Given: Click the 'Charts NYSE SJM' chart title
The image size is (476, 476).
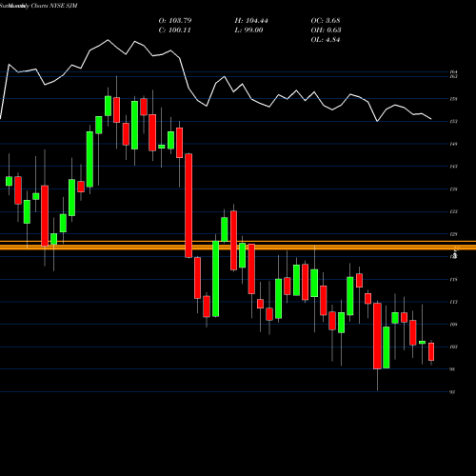Looking at the screenshot, I should point(54,6).
